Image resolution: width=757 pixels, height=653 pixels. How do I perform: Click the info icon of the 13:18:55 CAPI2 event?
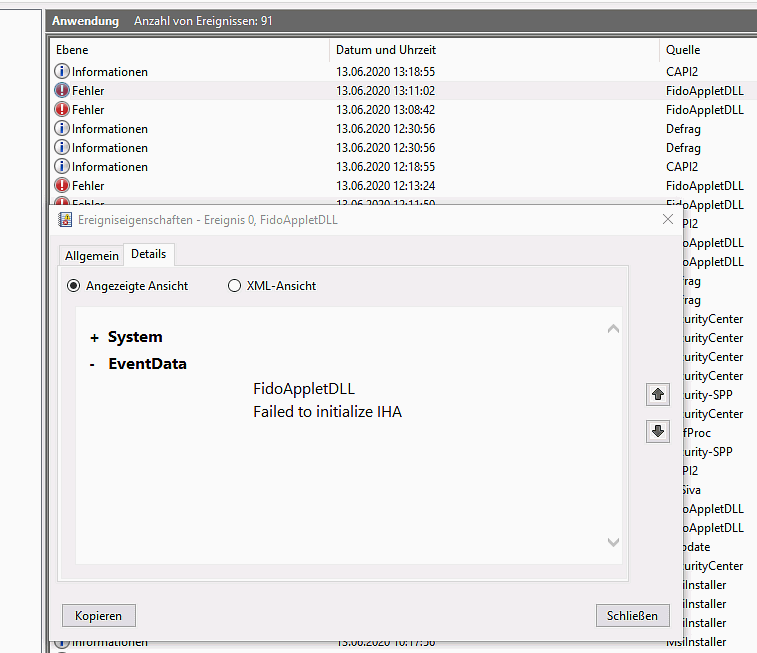tap(62, 71)
